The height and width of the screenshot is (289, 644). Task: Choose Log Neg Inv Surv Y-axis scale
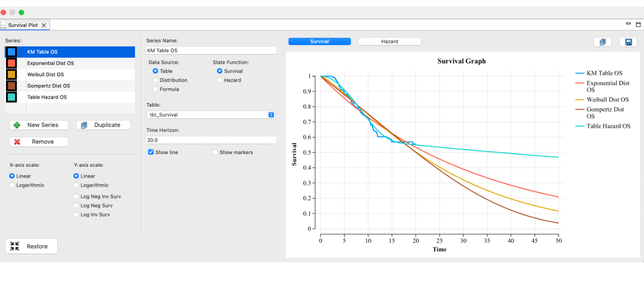(x=76, y=197)
